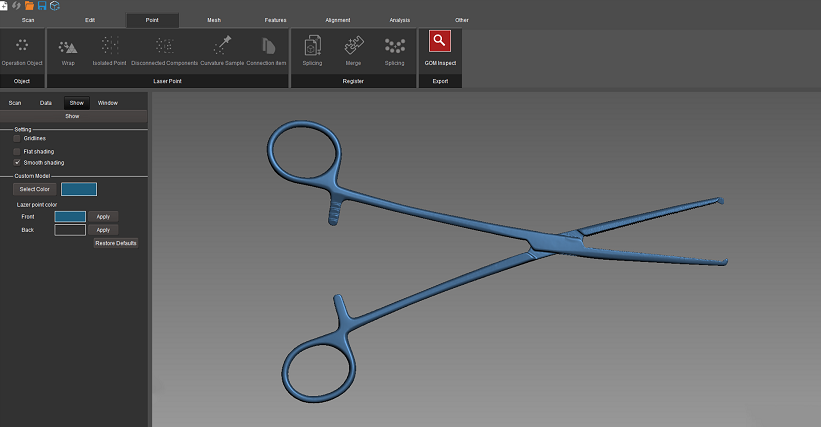Click the Operation Object icon

(x=22, y=47)
